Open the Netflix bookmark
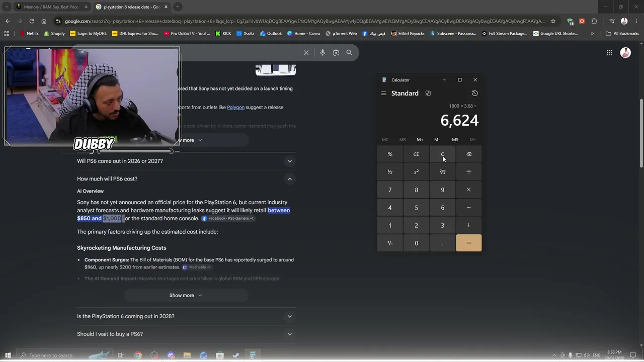 28,34
